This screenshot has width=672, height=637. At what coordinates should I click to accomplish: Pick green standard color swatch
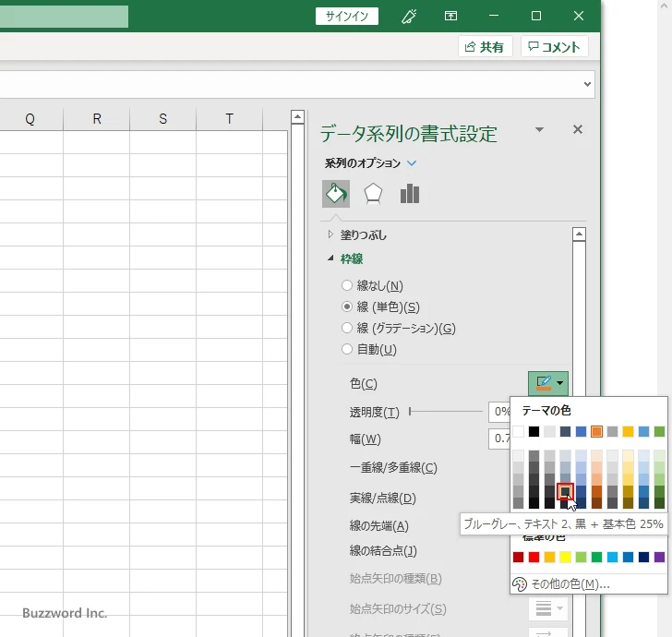[596, 557]
